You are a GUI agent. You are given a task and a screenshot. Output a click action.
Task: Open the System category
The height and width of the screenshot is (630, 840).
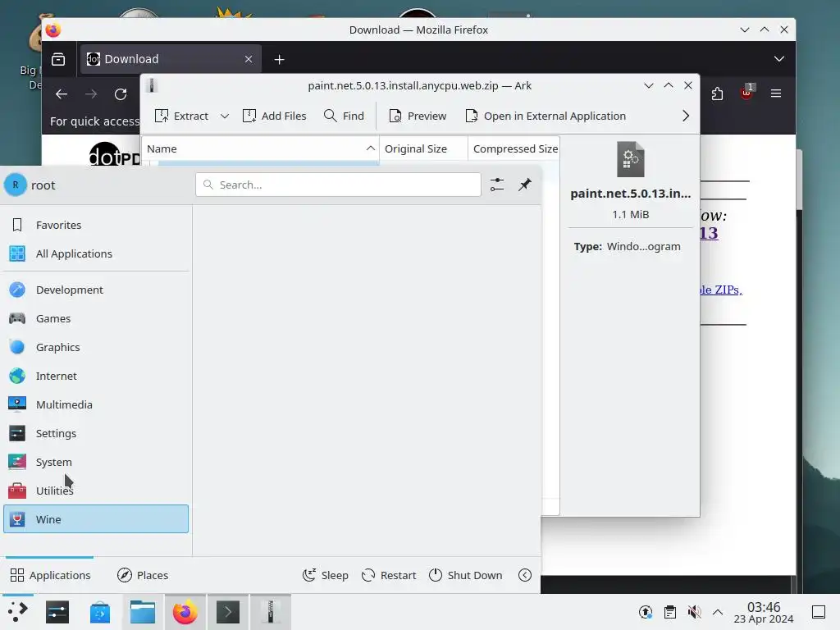96,462
